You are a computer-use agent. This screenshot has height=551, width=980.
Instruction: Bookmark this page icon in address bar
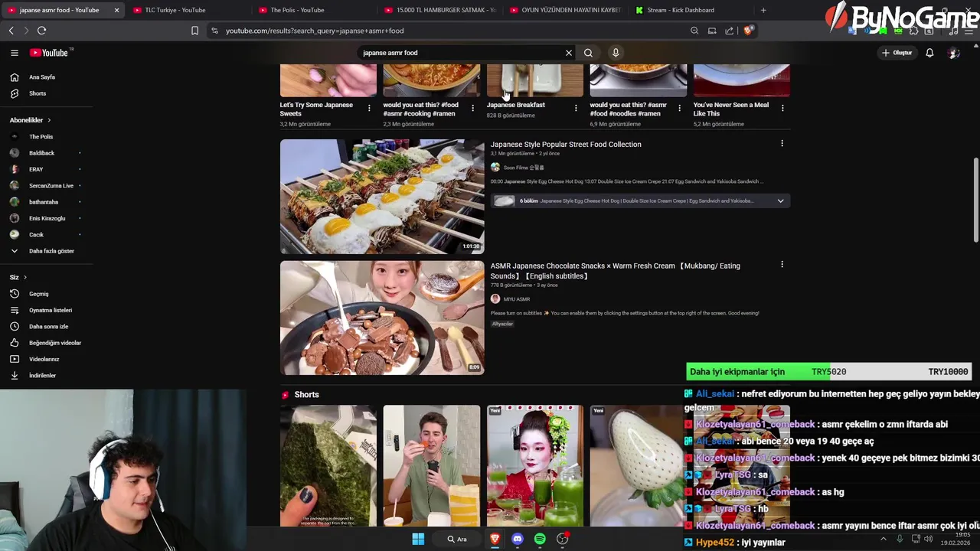click(x=194, y=31)
